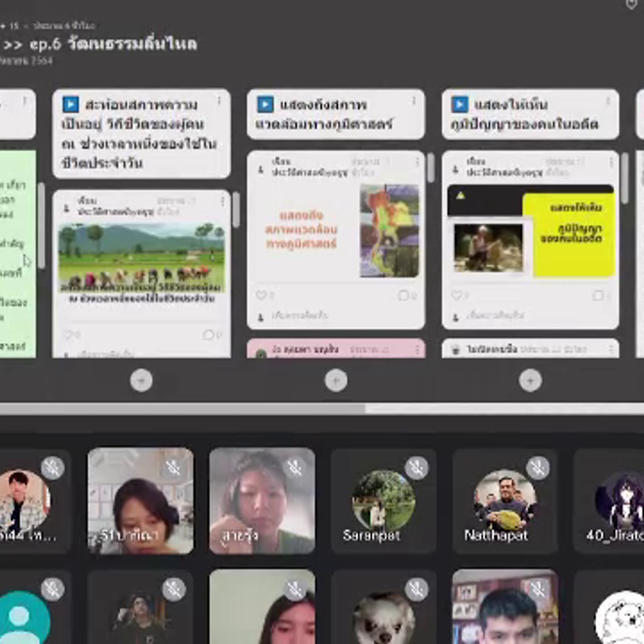644x644 pixels.
Task: Click comment icon on rice field post
Action: [x=208, y=335]
